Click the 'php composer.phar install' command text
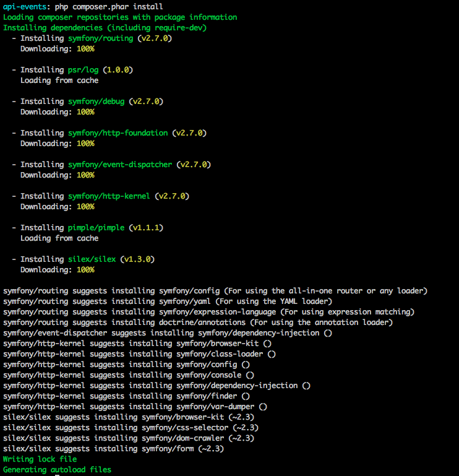 [109, 7]
